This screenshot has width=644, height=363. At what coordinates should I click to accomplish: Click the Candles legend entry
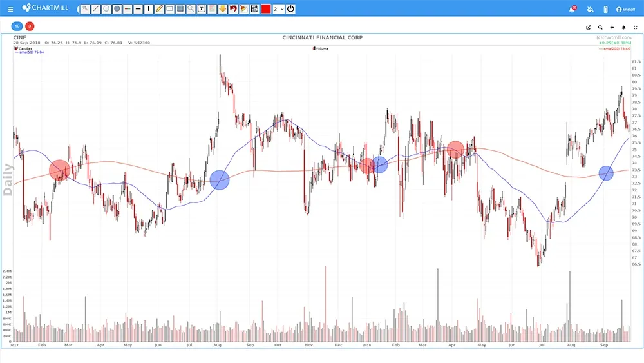click(x=23, y=48)
